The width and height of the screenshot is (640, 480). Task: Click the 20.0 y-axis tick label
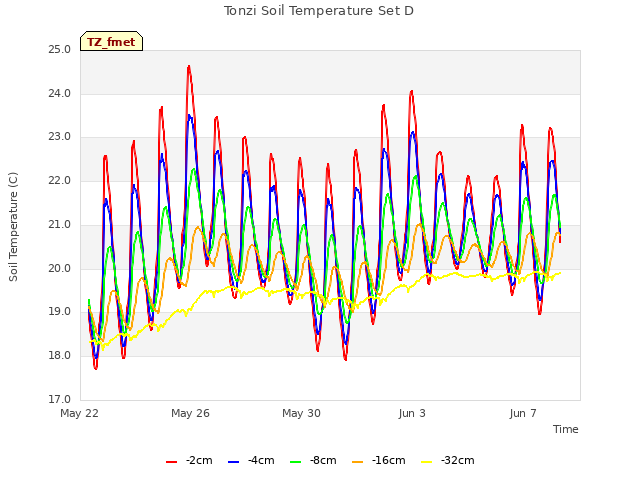click(x=60, y=268)
